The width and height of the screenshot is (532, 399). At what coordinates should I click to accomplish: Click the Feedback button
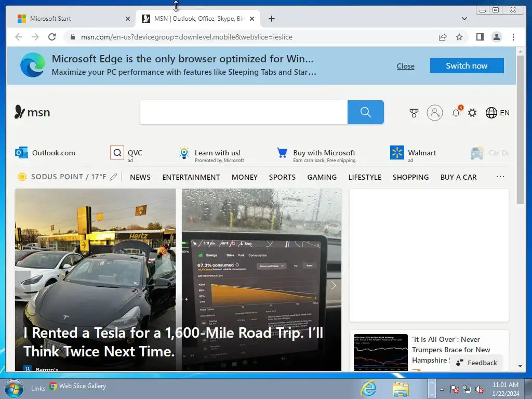(477, 363)
